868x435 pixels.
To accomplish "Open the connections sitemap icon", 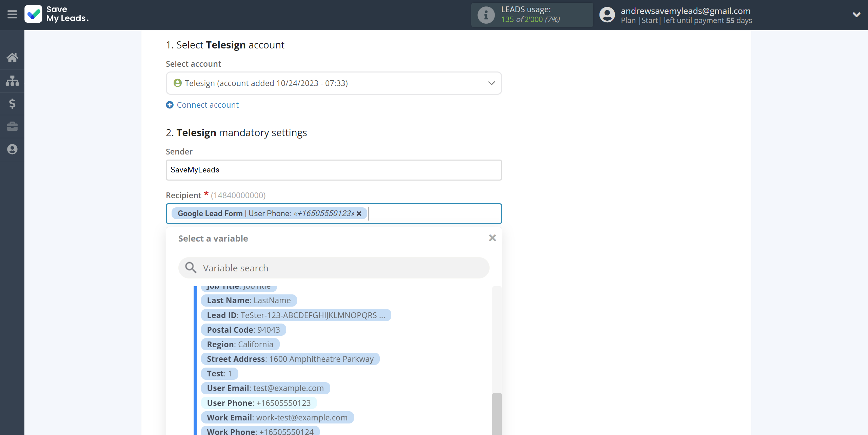I will click(12, 81).
